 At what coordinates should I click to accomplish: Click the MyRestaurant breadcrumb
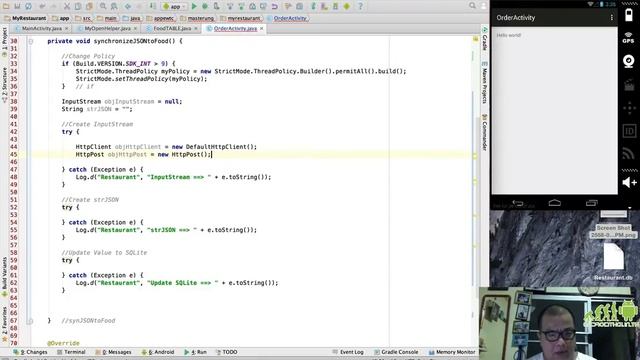[x=25, y=18]
